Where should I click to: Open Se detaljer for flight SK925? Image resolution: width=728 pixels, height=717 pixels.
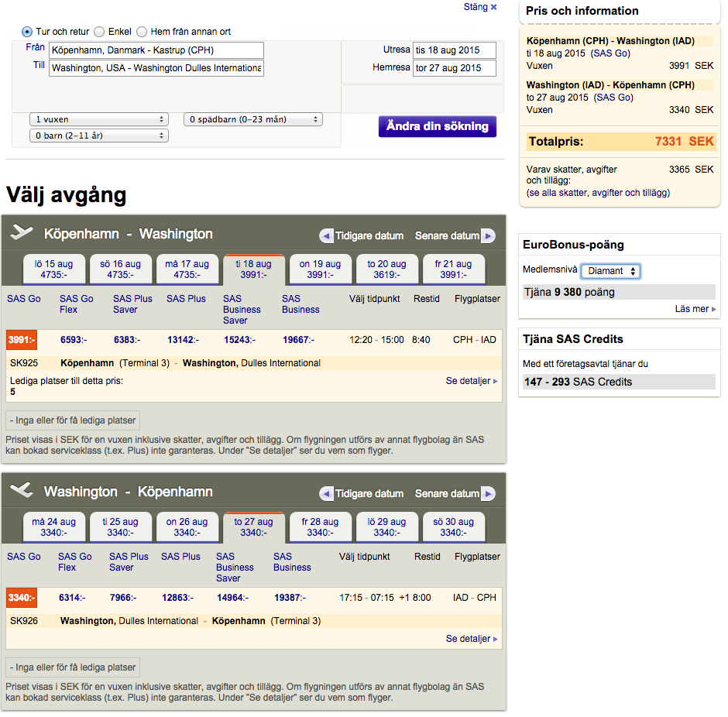click(471, 381)
